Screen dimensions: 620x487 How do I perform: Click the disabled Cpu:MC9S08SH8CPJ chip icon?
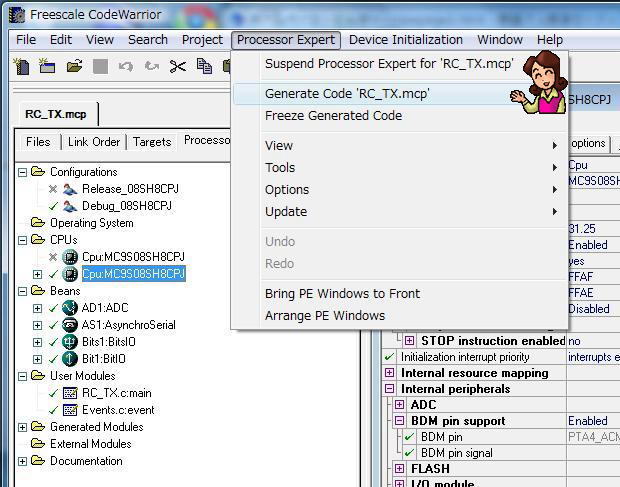pos(70,257)
